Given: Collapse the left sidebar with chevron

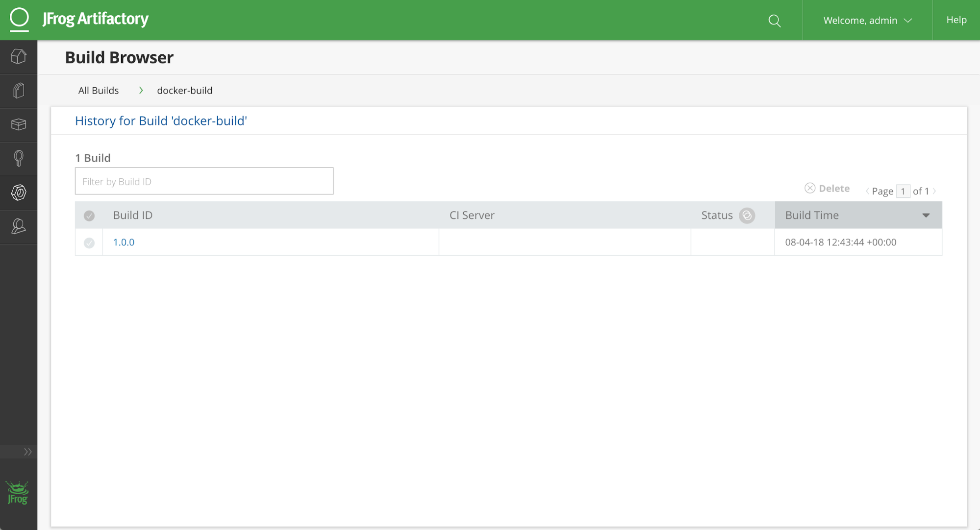Looking at the screenshot, I should tap(27, 451).
